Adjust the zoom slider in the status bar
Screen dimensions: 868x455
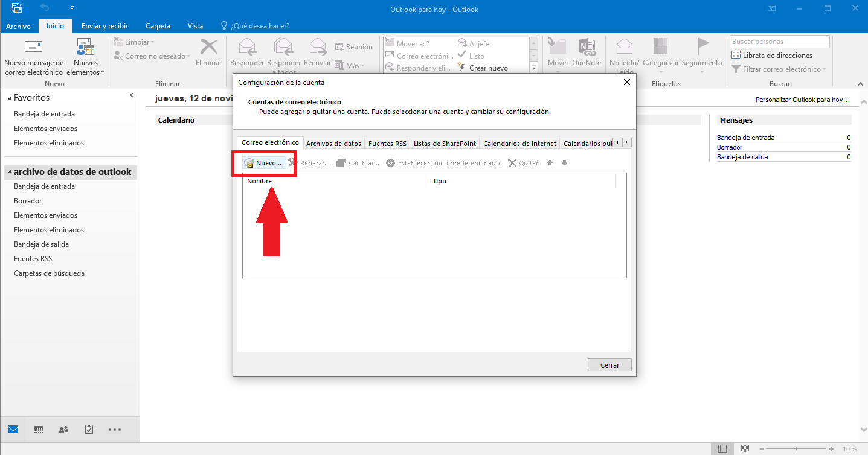[x=795, y=449]
